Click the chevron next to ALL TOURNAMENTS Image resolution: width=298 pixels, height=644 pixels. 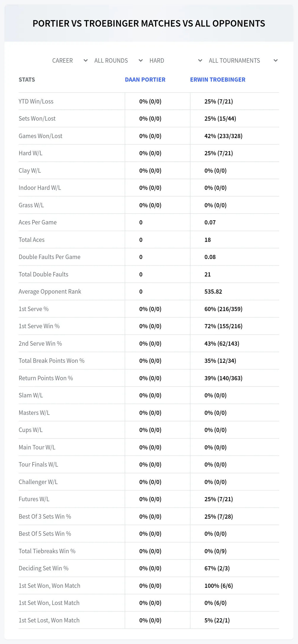coord(276,61)
